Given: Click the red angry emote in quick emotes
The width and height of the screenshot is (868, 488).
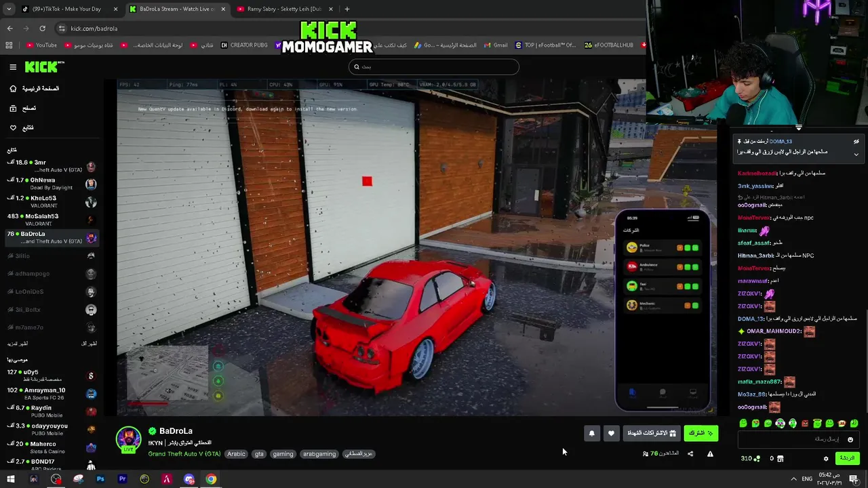Looking at the screenshot, I should (x=805, y=424).
